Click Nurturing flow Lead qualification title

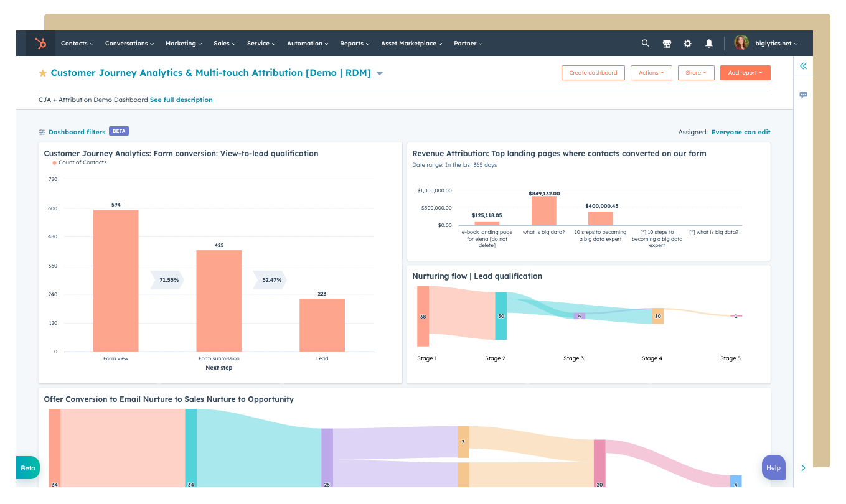point(477,276)
